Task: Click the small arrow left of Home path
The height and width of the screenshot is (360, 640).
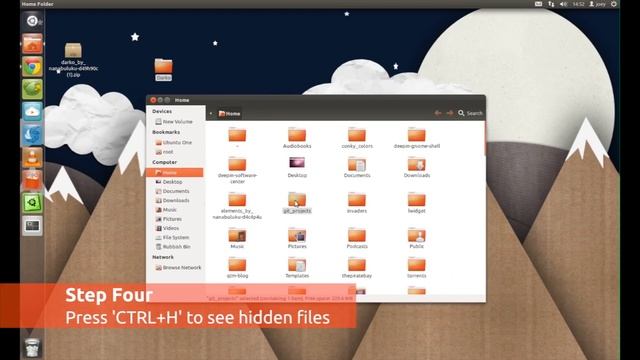Action: 211,113
